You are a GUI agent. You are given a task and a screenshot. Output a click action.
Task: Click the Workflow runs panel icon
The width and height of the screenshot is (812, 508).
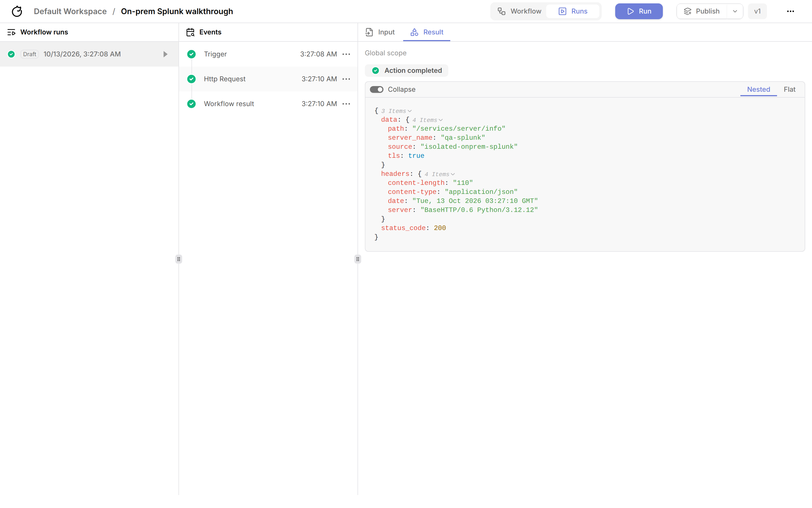pyautogui.click(x=11, y=32)
